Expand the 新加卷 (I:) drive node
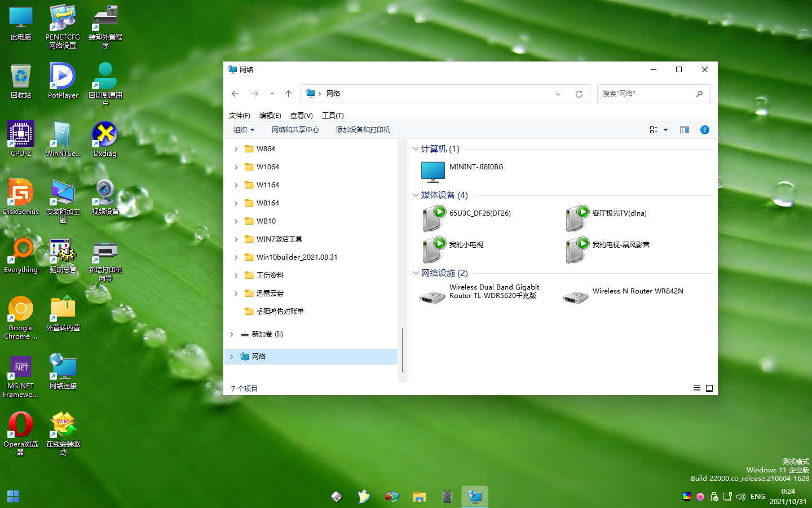Screen dimensions: 812x508 [231, 334]
